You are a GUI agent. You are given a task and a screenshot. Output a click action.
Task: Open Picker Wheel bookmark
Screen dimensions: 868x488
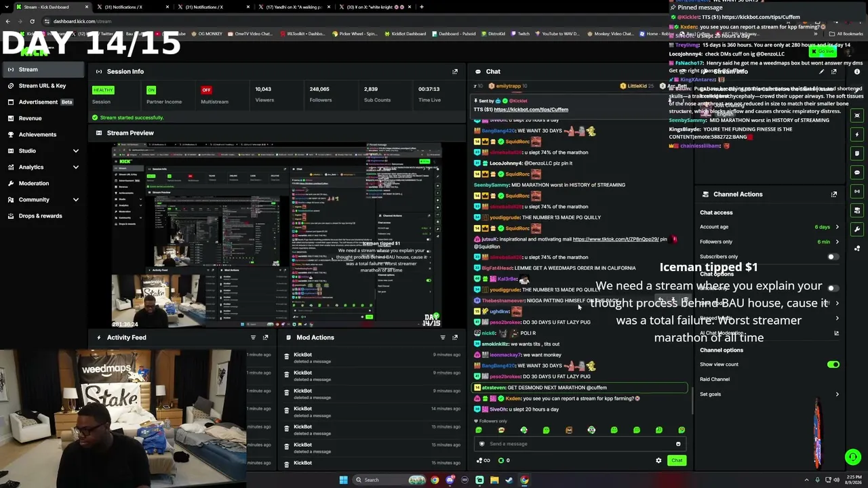(x=355, y=34)
